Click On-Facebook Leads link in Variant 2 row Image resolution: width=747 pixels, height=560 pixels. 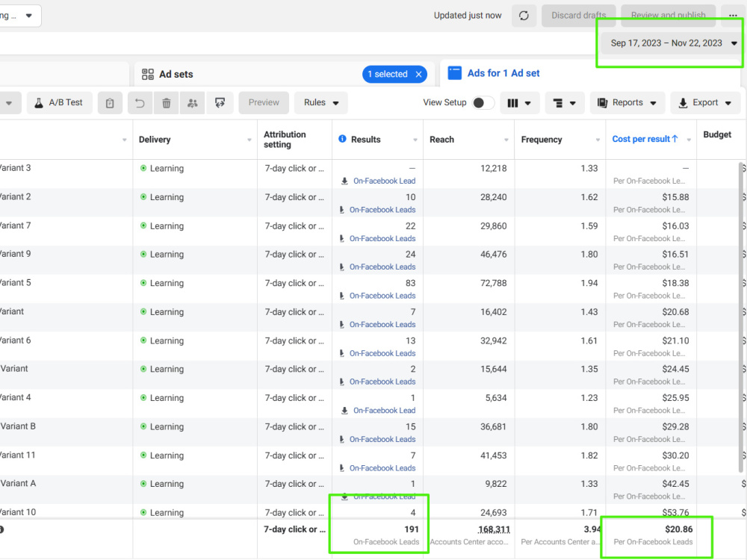coord(382,210)
